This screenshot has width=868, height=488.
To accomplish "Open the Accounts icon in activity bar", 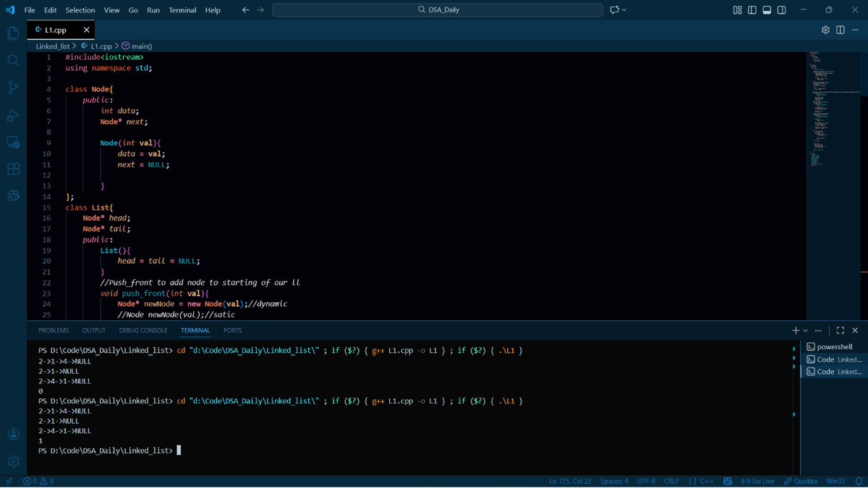I will pos(13,435).
